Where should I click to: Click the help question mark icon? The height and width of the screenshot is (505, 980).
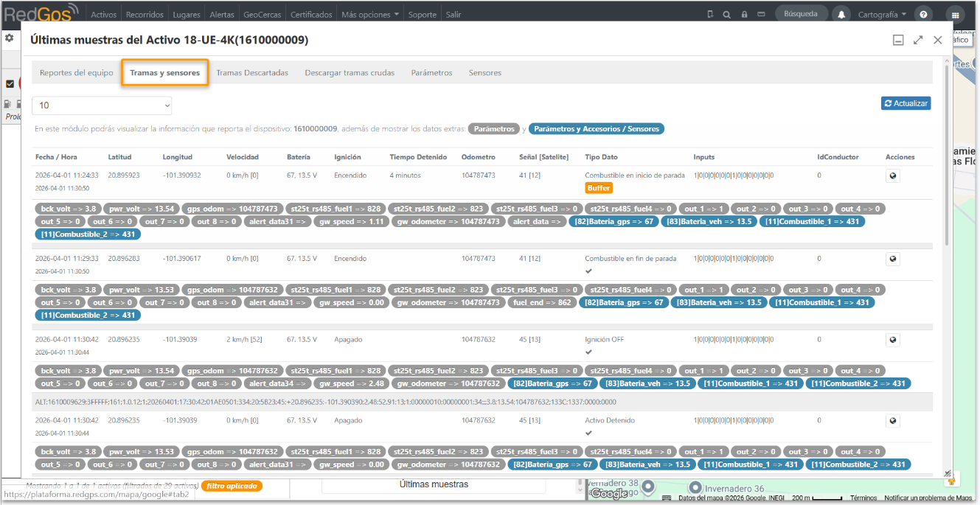(x=923, y=15)
